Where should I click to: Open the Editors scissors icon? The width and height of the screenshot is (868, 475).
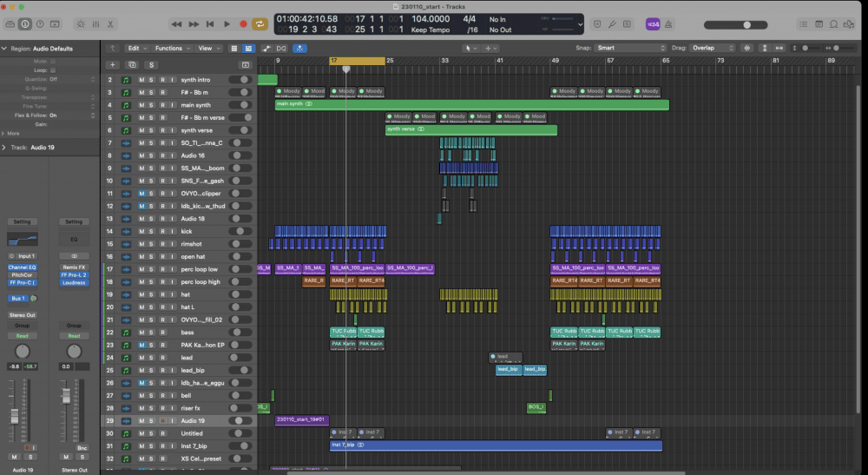point(110,24)
